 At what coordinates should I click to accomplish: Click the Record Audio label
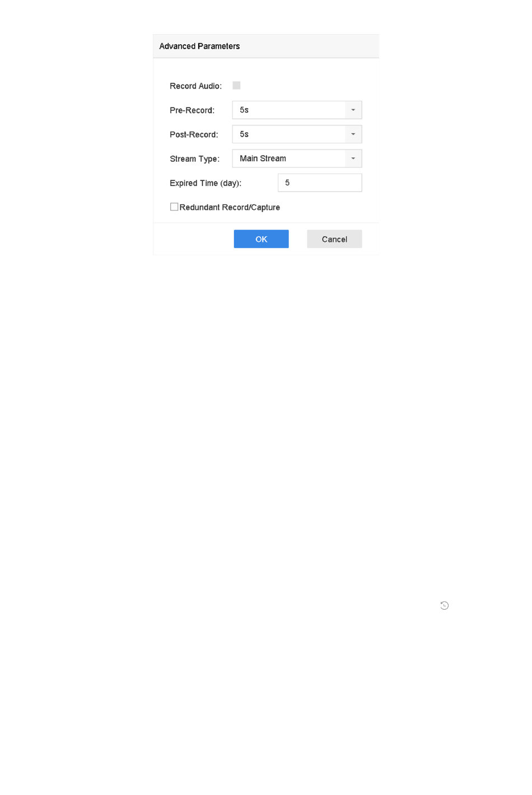tap(196, 86)
